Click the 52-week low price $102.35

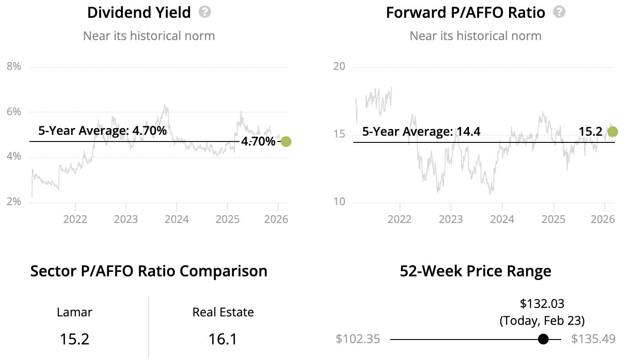(x=358, y=339)
